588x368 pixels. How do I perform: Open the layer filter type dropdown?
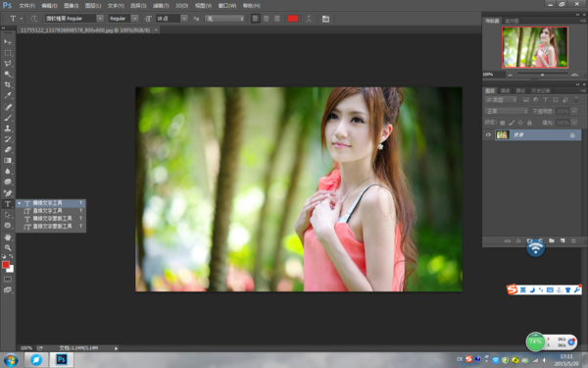tap(501, 100)
